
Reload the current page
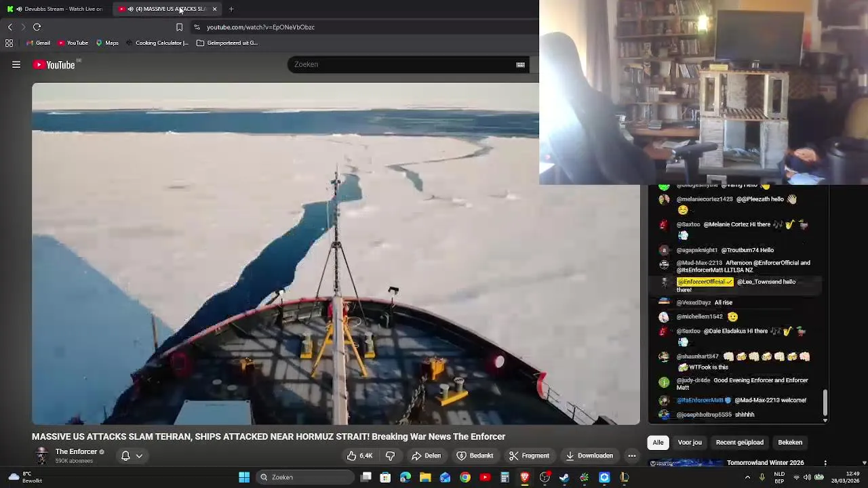[37, 27]
